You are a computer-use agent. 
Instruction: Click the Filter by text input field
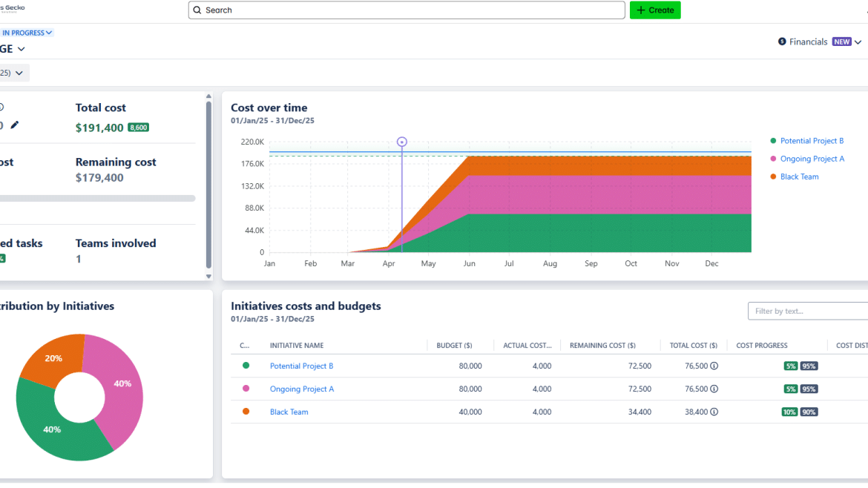(x=809, y=311)
